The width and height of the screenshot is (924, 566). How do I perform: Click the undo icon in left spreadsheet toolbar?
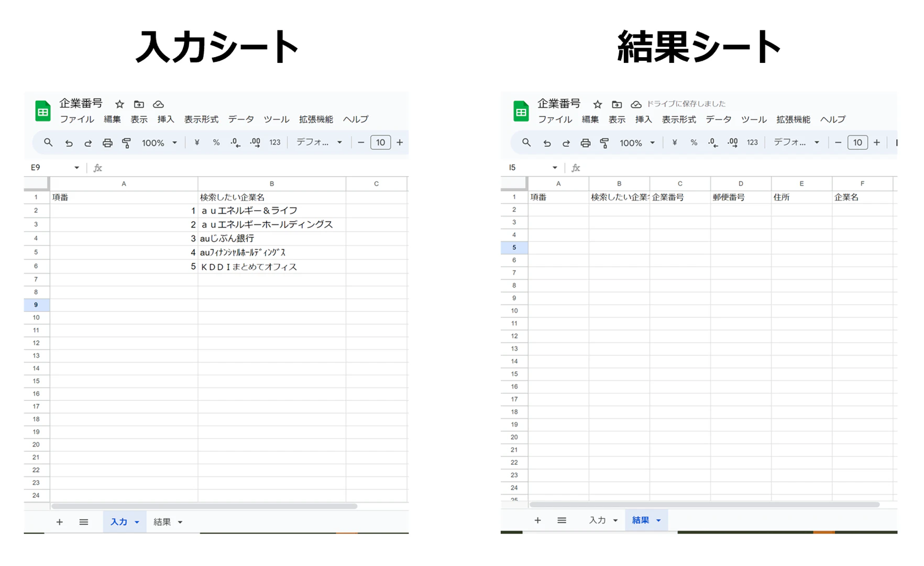pos(69,143)
